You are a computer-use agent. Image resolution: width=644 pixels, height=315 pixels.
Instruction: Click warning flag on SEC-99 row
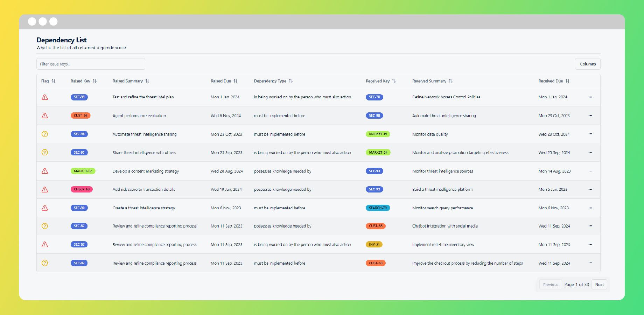coord(45,97)
